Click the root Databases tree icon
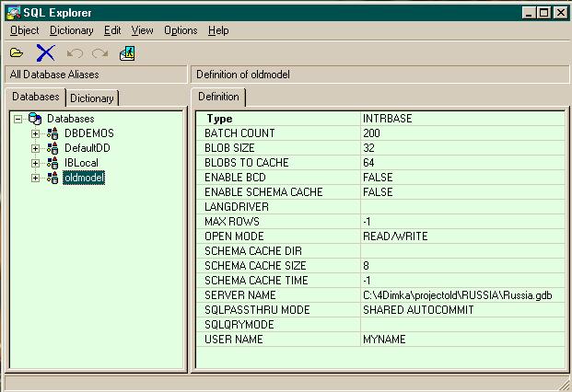The width and height of the screenshot is (572, 392). coord(35,119)
